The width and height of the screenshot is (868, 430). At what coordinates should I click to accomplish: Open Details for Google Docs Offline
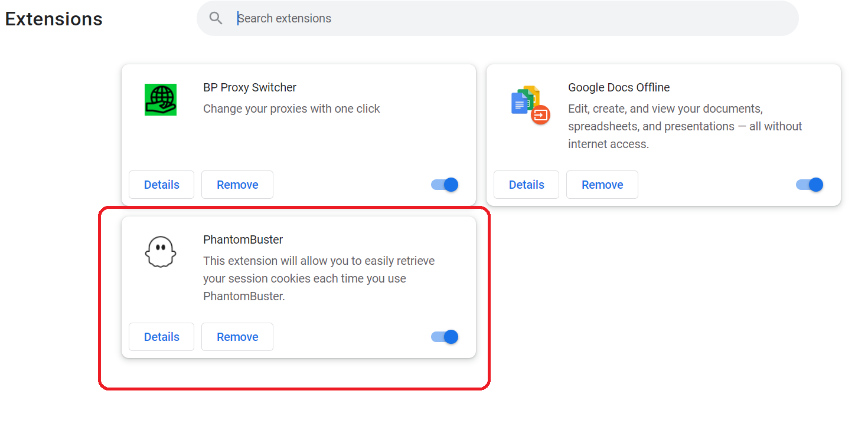(x=527, y=185)
